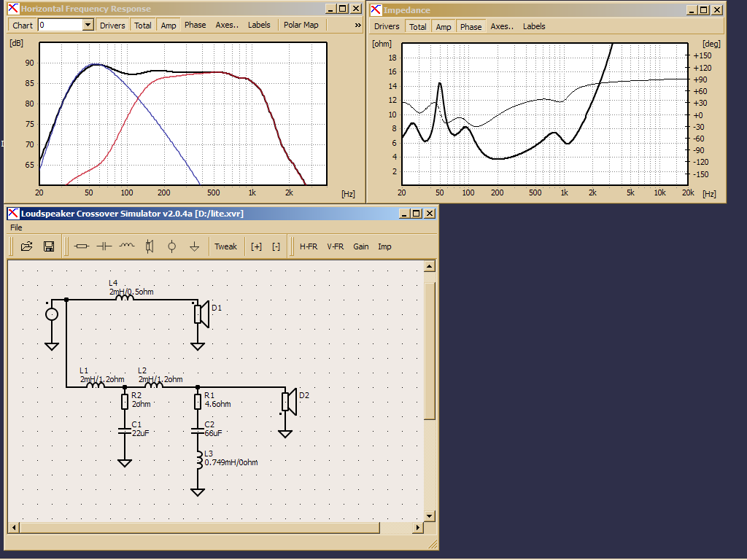
Task: Toggle Total in Horizontal Frequency Response window
Action: coord(142,26)
